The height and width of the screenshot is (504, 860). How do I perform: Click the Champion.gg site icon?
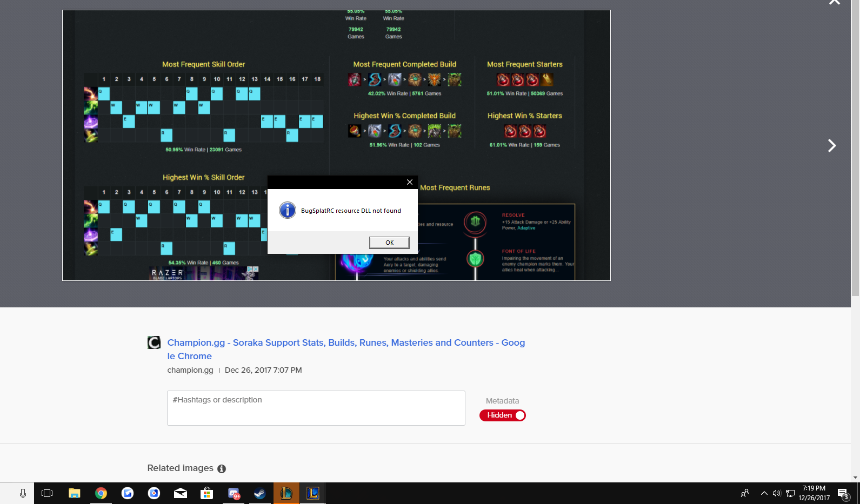pyautogui.click(x=154, y=342)
